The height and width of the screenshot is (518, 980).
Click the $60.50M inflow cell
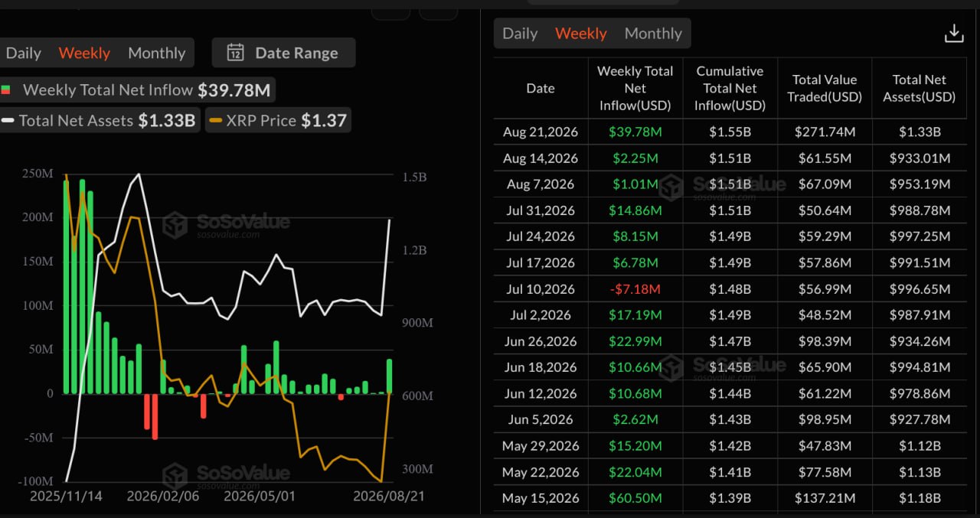click(635, 498)
